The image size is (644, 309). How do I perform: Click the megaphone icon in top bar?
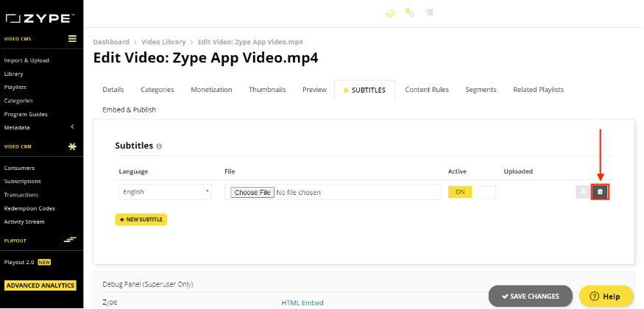point(429,13)
